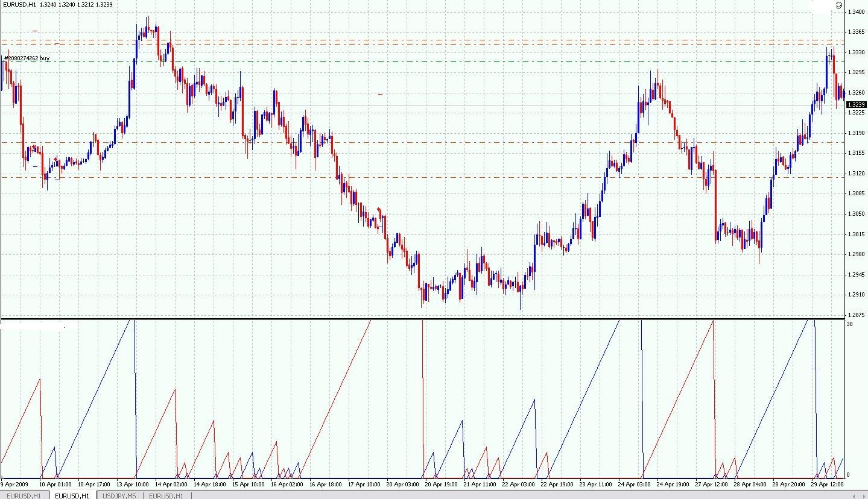Screen dimensions: 868x499
Task: Click the "16 Apr 18:00" time label
Action: (x=326, y=484)
